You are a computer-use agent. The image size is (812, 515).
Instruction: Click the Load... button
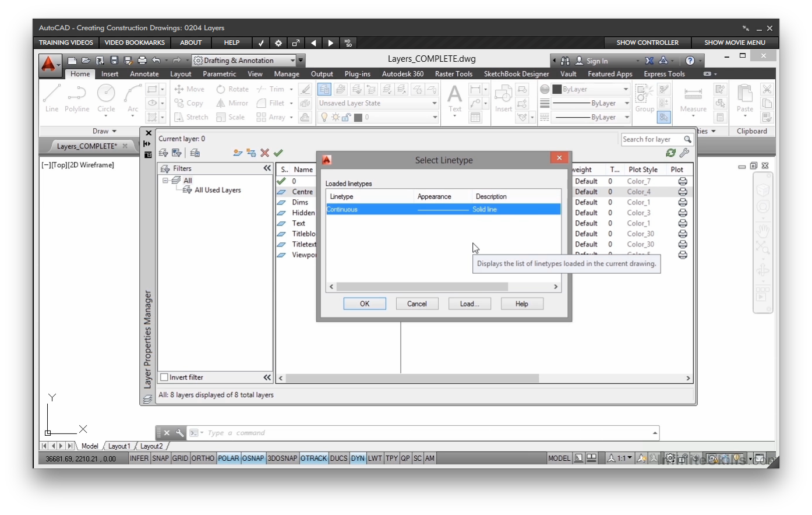[x=469, y=304]
